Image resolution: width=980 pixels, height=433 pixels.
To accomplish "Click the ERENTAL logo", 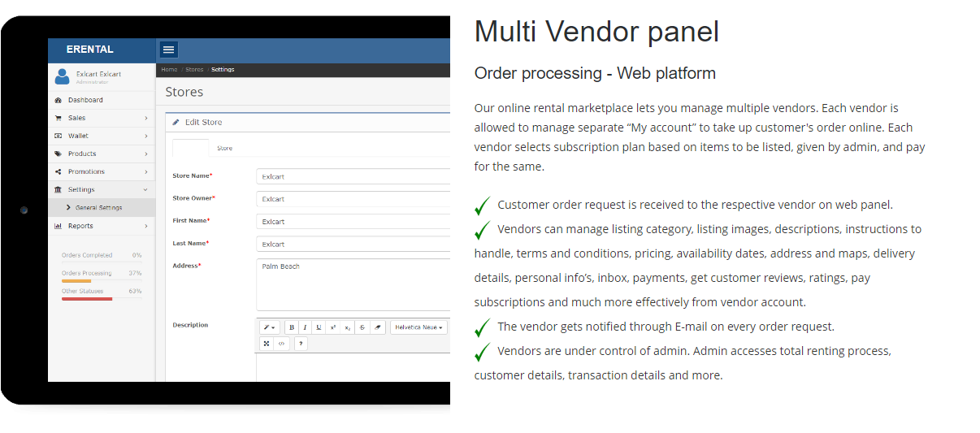I will coord(90,50).
